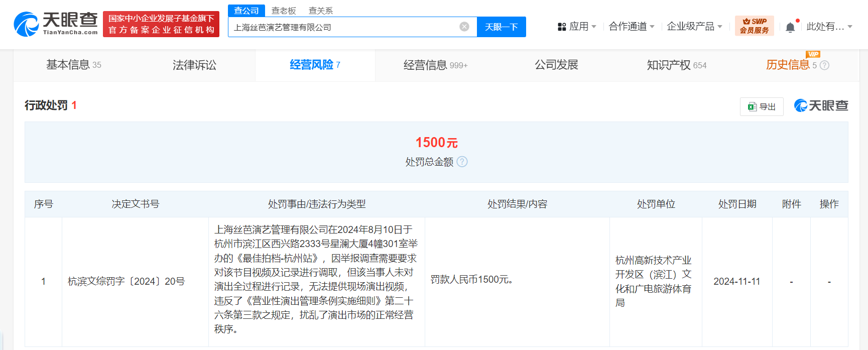Click the help icon beside 处罚总金额
The image size is (868, 350).
(x=462, y=162)
